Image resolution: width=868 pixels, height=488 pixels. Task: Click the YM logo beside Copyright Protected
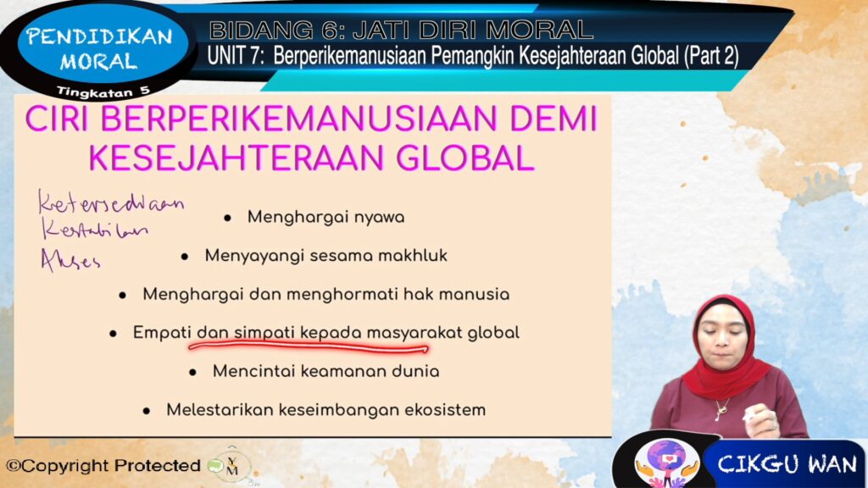click(x=231, y=465)
